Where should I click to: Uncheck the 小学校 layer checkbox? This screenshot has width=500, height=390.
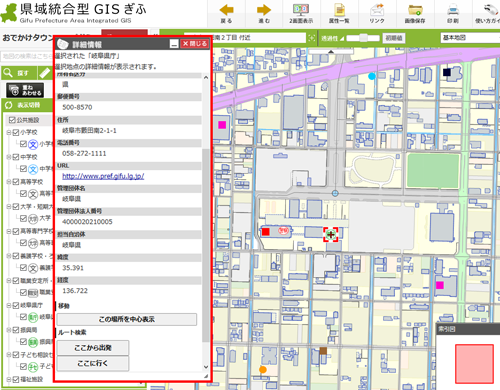point(16,132)
